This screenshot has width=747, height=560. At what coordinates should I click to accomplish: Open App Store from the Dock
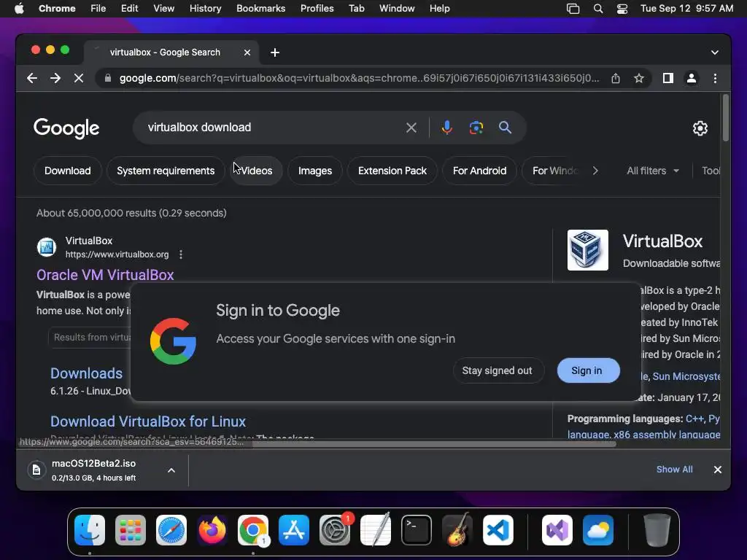point(294,530)
